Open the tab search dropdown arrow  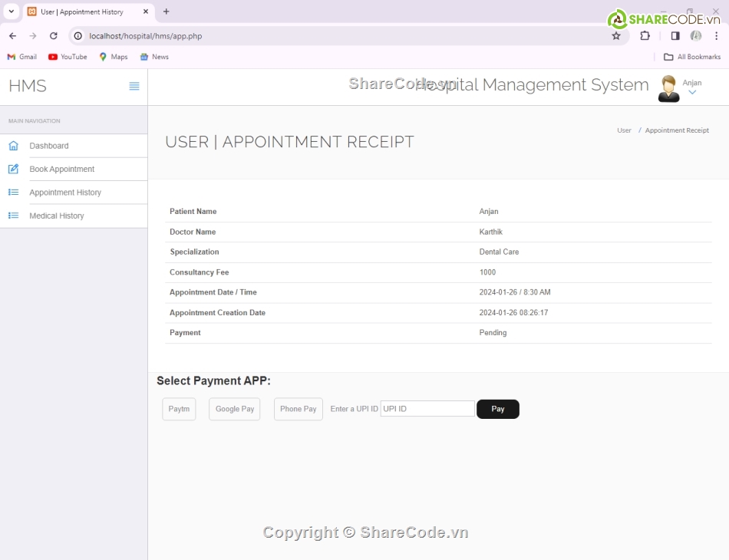[x=12, y=12]
